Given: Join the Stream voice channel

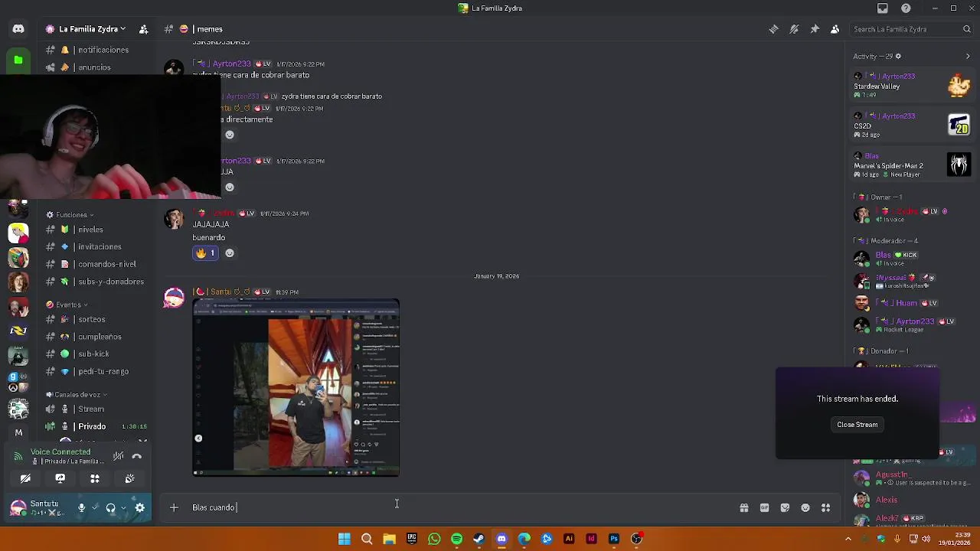Looking at the screenshot, I should (96, 409).
